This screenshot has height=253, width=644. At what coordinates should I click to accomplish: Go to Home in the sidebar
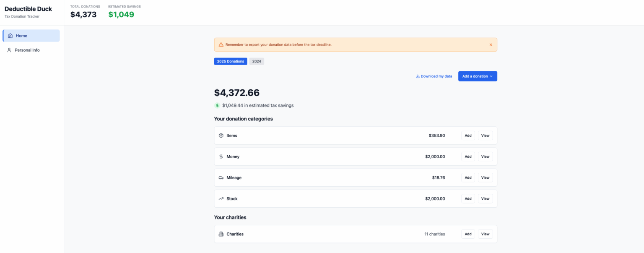click(31, 36)
